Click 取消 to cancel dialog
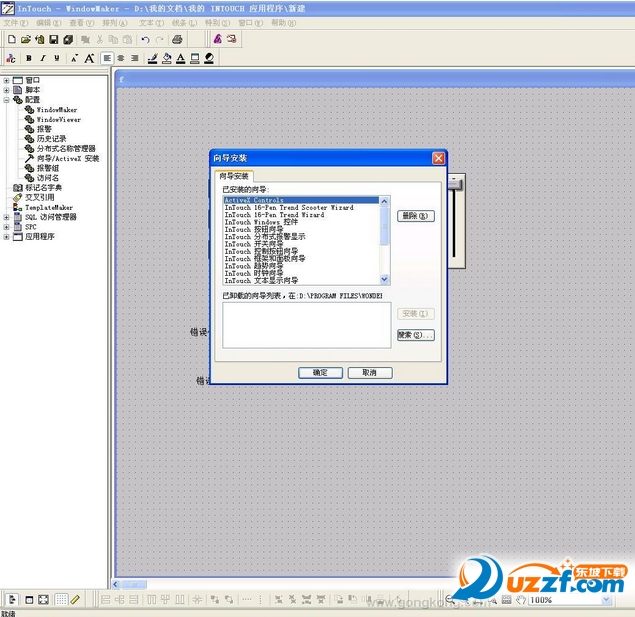 (x=370, y=372)
